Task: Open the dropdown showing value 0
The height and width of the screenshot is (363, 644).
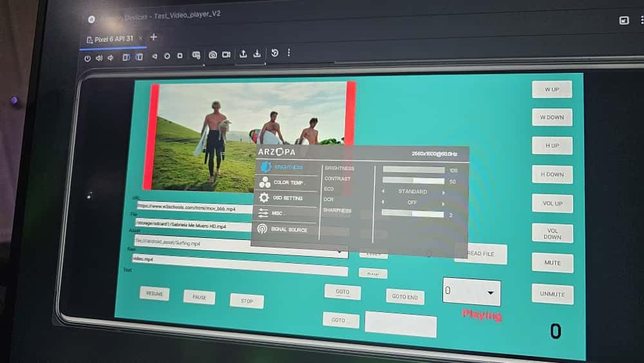Action: point(471,292)
